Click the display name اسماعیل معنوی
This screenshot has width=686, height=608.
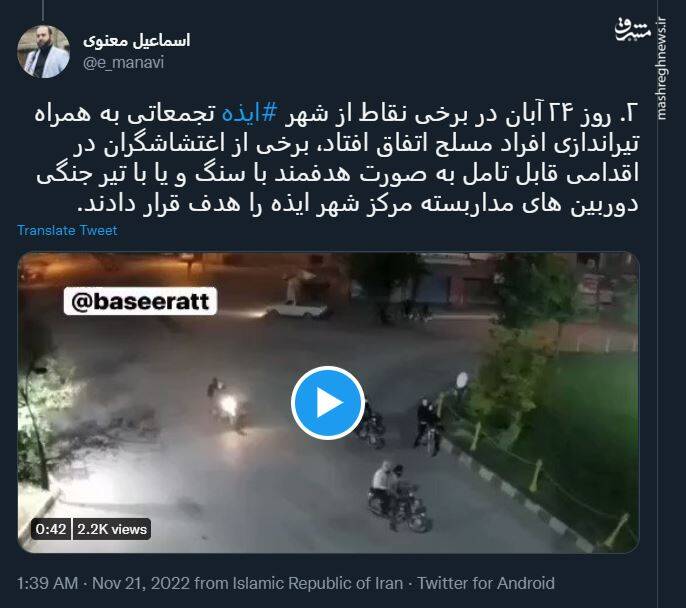pos(136,41)
